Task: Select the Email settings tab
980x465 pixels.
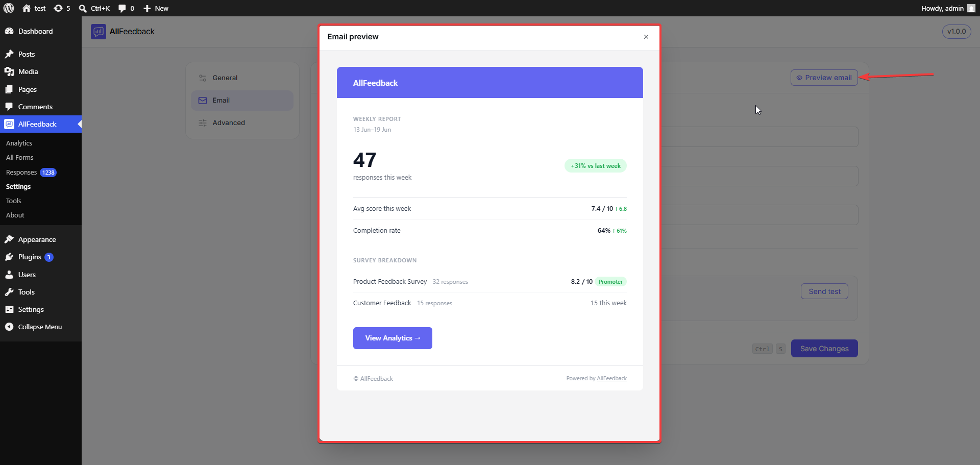Action: [242, 101]
